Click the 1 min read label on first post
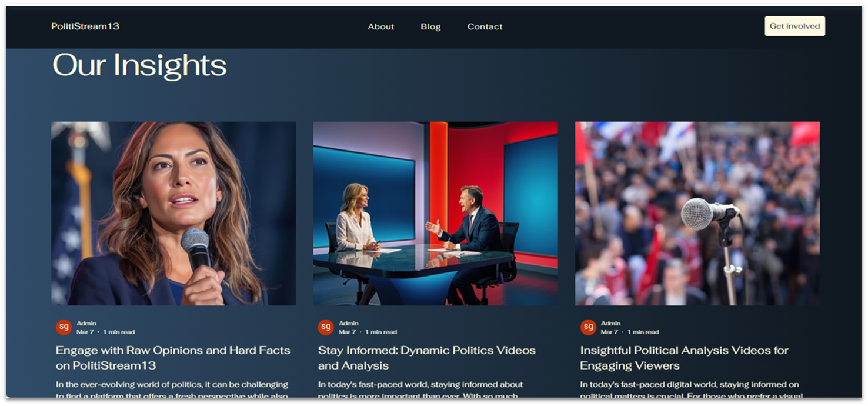 [116, 331]
